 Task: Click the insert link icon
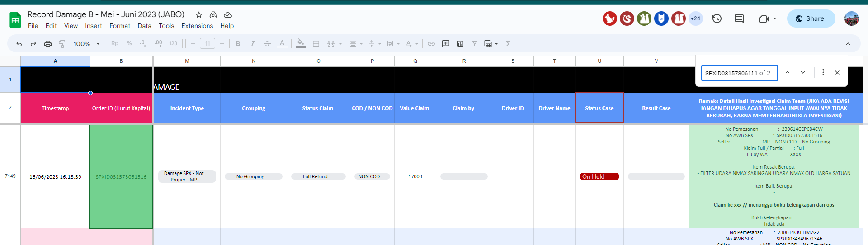tap(431, 44)
